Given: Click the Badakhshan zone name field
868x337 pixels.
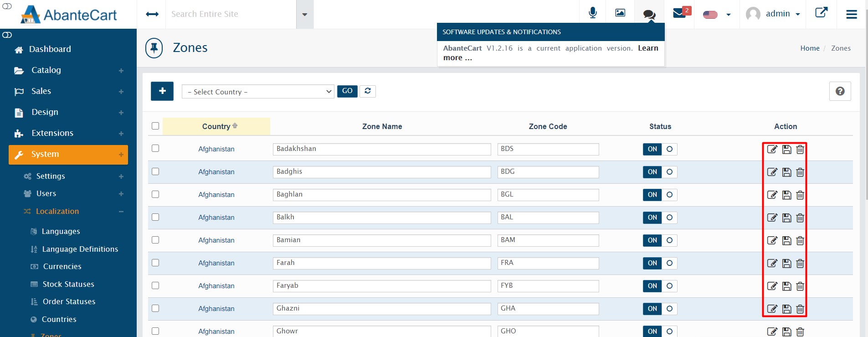Looking at the screenshot, I should (382, 149).
